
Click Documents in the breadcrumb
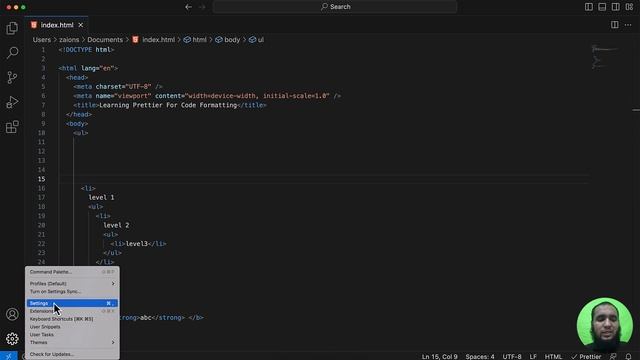click(x=105, y=40)
